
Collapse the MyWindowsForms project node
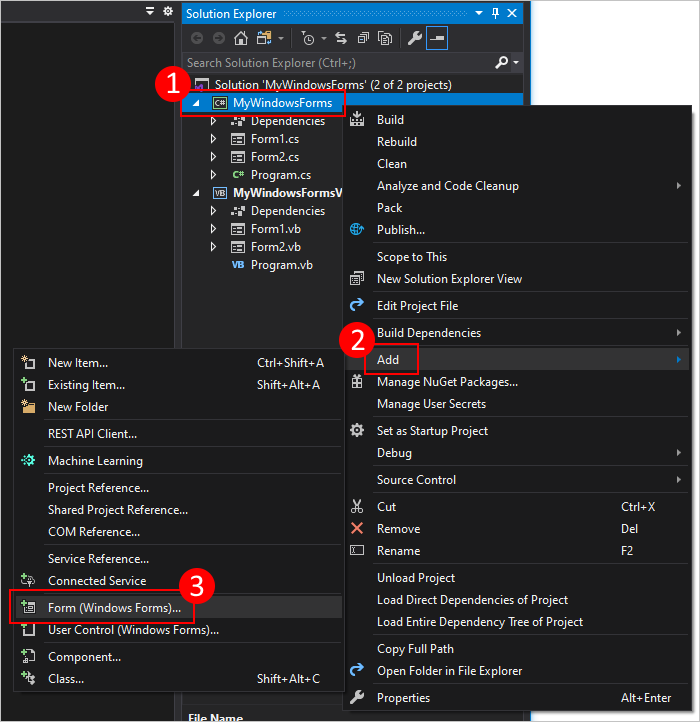196,103
